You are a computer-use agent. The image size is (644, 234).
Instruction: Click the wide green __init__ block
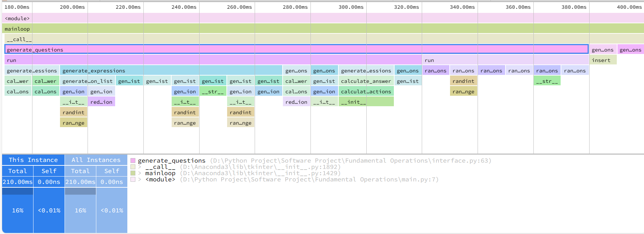point(366,102)
